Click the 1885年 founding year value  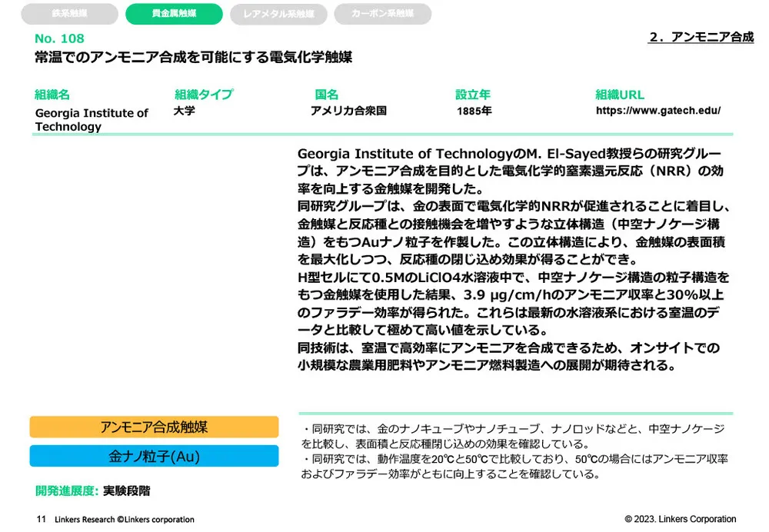(474, 111)
